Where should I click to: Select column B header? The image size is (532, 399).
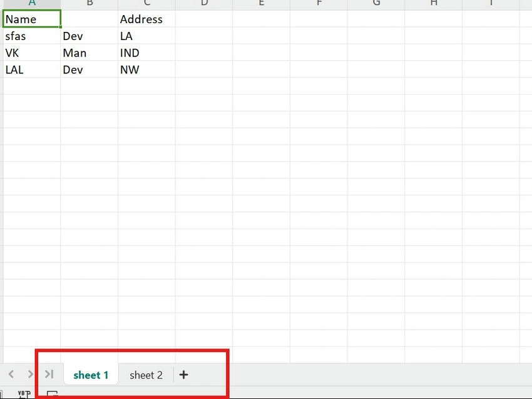(x=90, y=4)
